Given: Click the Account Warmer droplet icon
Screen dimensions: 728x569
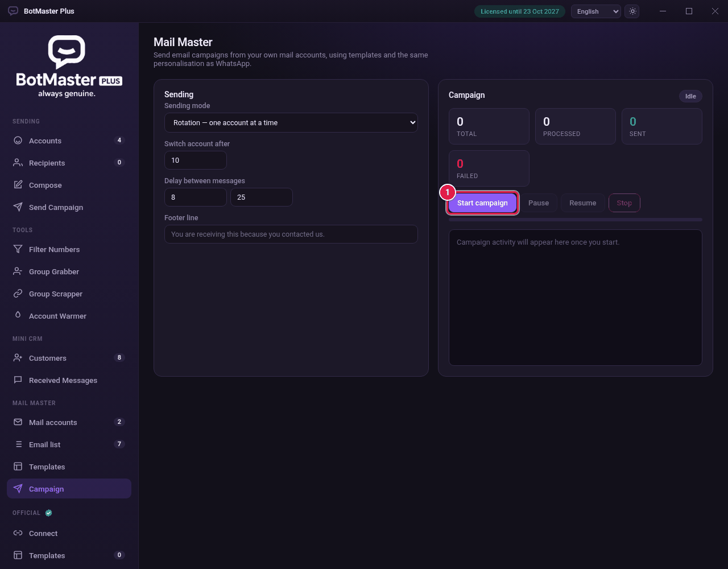Looking at the screenshot, I should tap(18, 316).
